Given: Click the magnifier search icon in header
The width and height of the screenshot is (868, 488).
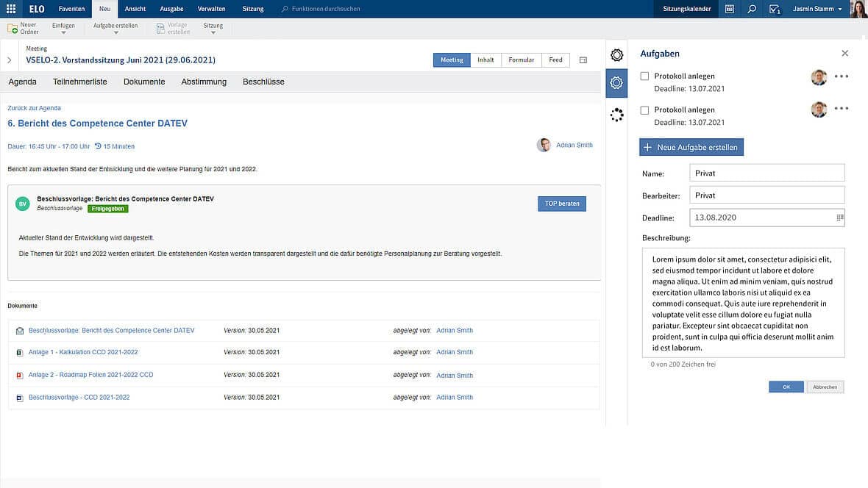Looking at the screenshot, I should tap(751, 9).
